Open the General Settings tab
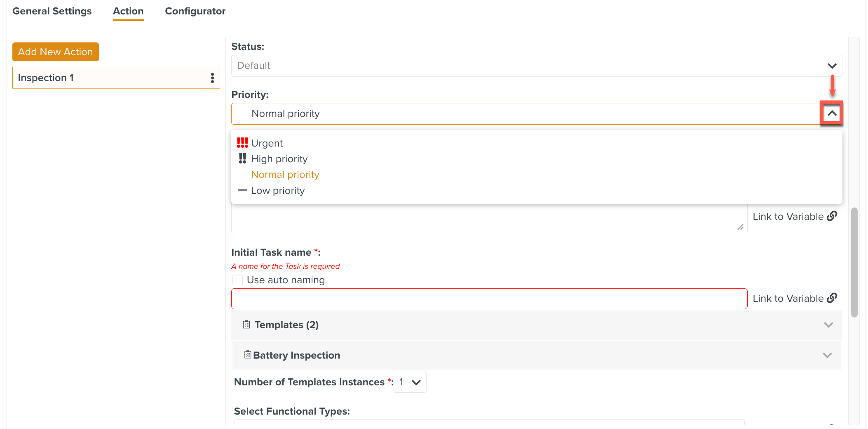The image size is (868, 429). (x=52, y=11)
